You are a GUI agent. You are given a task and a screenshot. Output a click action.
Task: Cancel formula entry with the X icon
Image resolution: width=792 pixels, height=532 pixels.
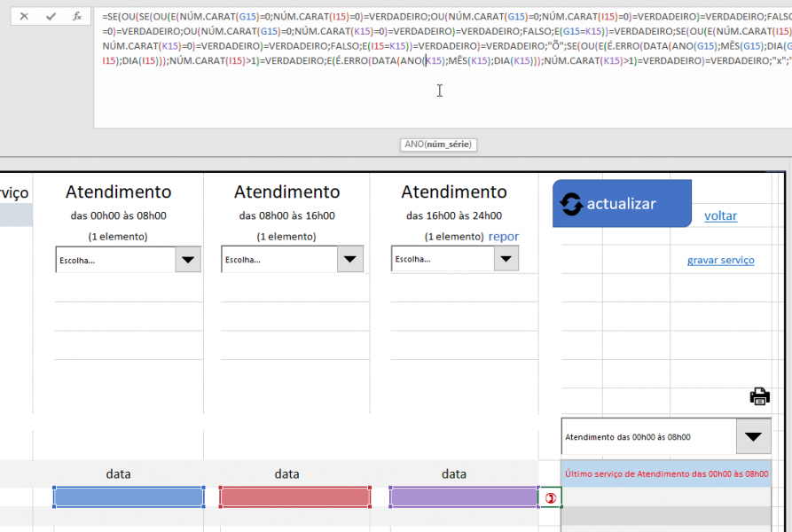pos(24,16)
